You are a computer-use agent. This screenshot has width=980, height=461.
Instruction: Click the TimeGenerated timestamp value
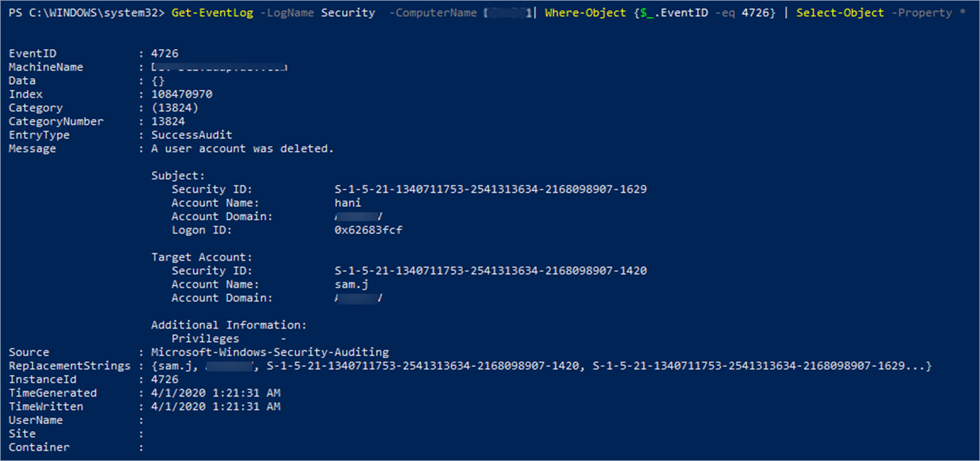(x=215, y=393)
